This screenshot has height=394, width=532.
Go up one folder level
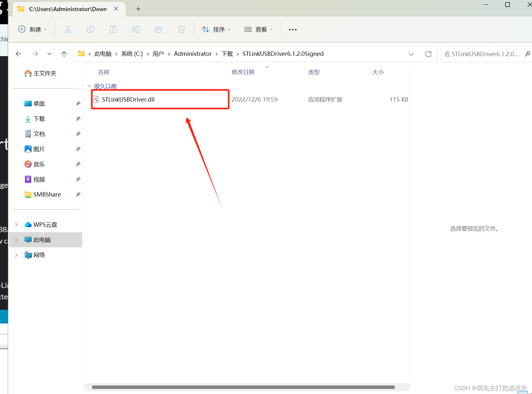(x=64, y=54)
